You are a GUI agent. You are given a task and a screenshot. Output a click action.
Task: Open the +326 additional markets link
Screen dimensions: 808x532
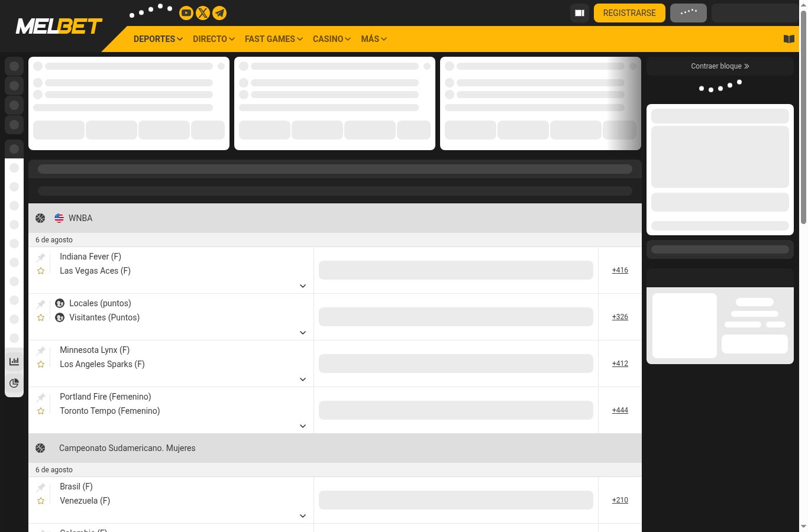pos(620,317)
